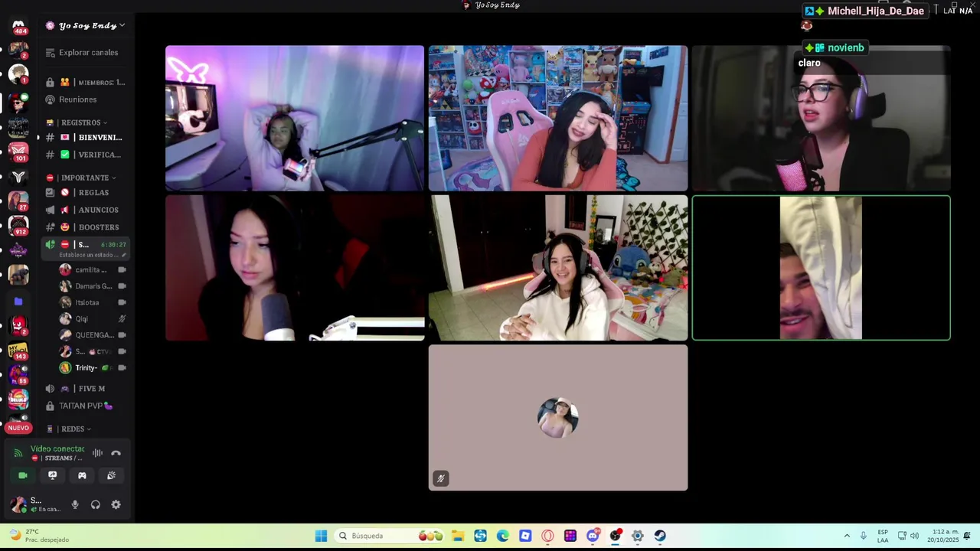Select voice participant Itslotaa in list
This screenshot has width=980, height=551.
point(93,302)
